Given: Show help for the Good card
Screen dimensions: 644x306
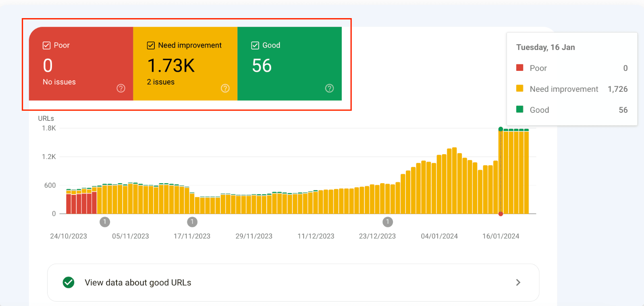Looking at the screenshot, I should 329,88.
